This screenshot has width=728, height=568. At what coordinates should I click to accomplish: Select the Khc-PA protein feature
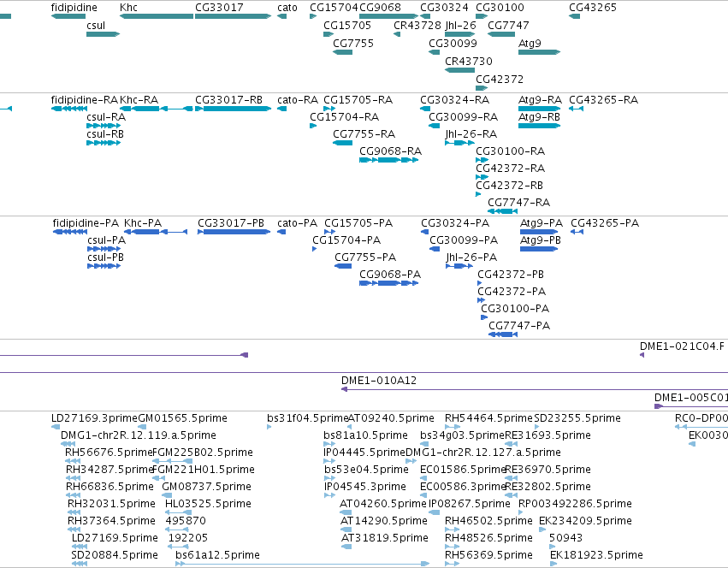point(156,232)
